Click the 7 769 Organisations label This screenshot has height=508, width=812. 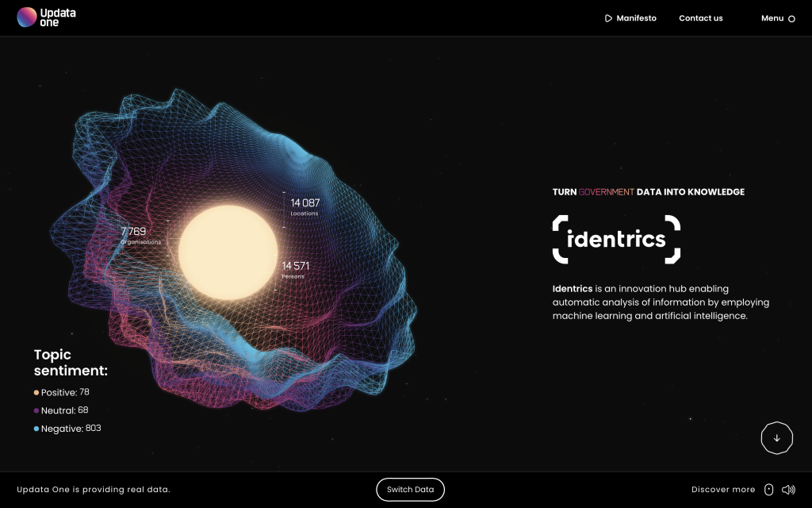coord(140,235)
